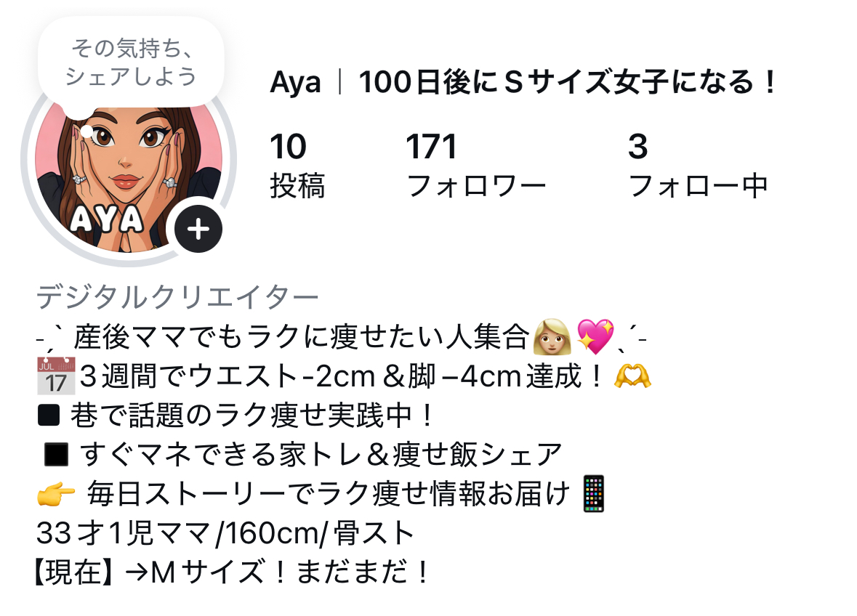The width and height of the screenshot is (857, 616).
Task: Tap the デジタルクリエイター category label
Action: point(177,297)
